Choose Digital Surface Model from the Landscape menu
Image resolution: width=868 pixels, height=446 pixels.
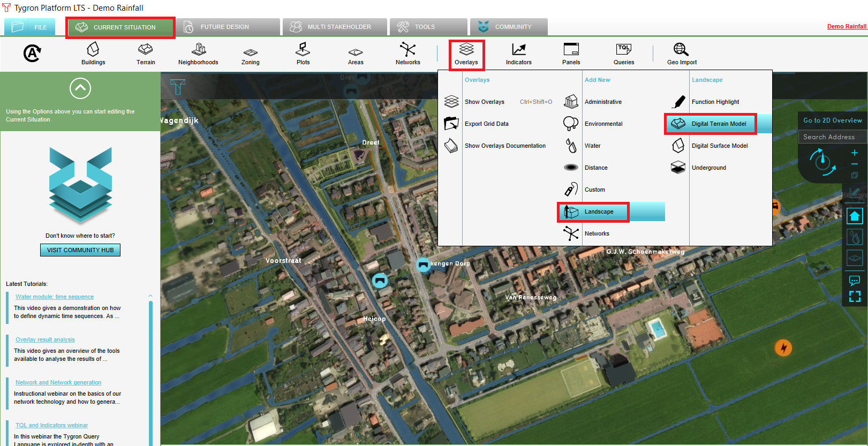719,146
